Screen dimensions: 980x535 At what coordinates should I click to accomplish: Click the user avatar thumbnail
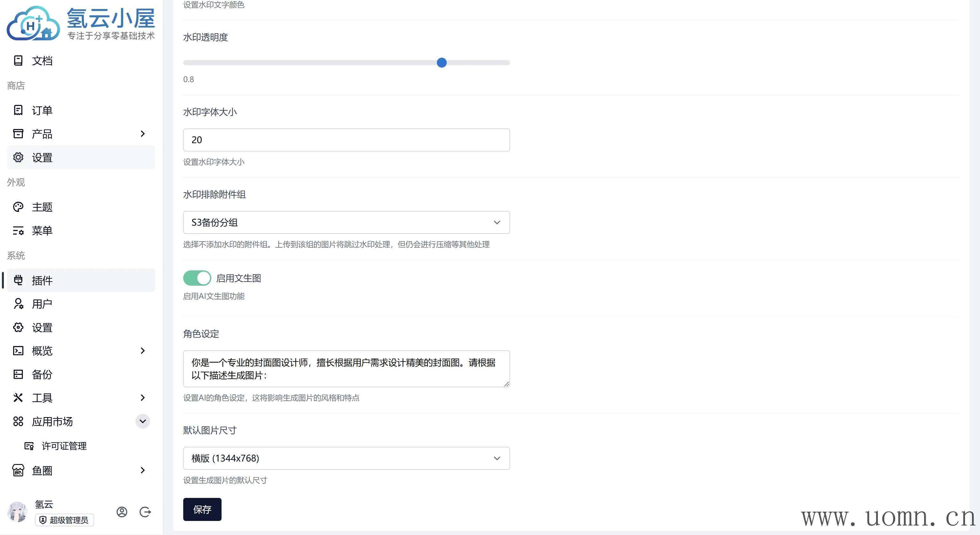(x=17, y=511)
